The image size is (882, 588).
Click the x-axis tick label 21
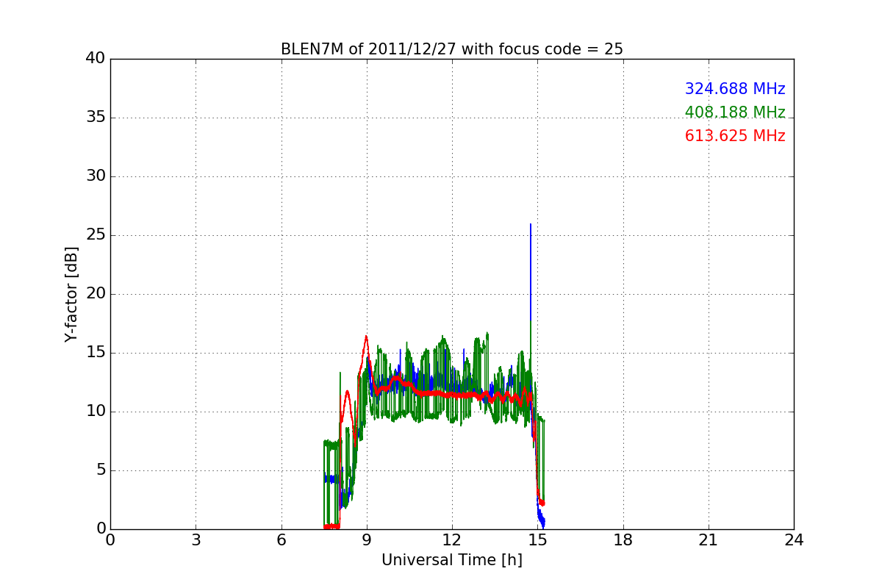709,540
